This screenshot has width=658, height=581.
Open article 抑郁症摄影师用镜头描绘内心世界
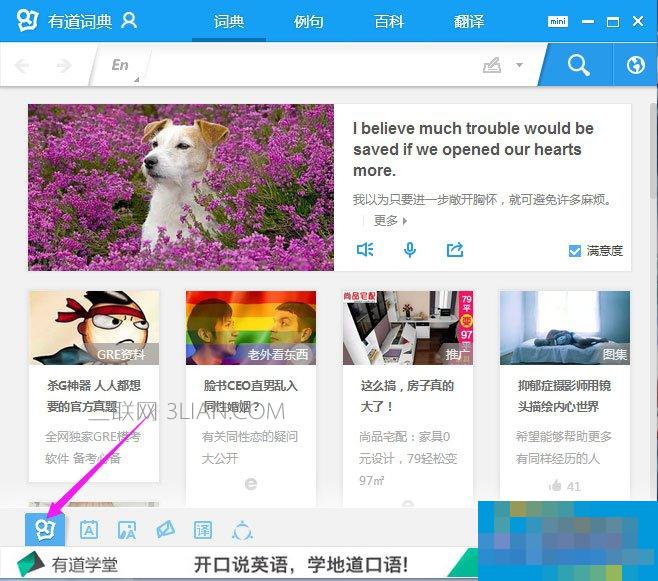(x=564, y=396)
